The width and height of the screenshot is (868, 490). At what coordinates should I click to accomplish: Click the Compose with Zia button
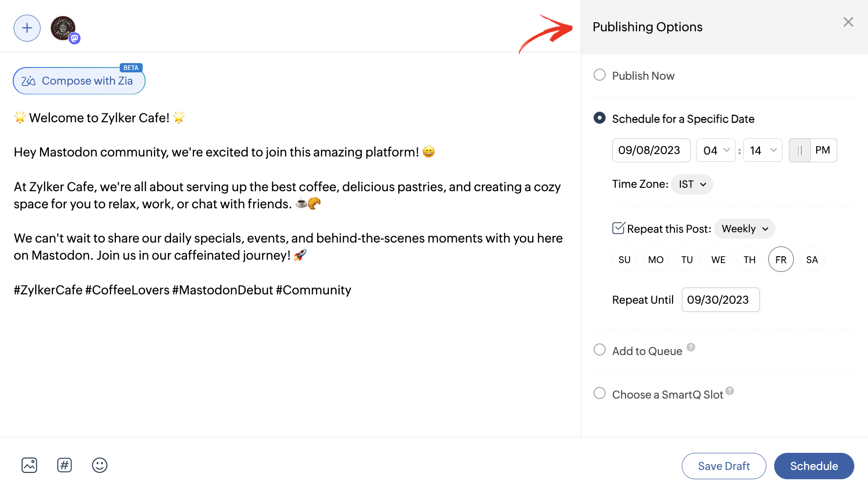(79, 81)
